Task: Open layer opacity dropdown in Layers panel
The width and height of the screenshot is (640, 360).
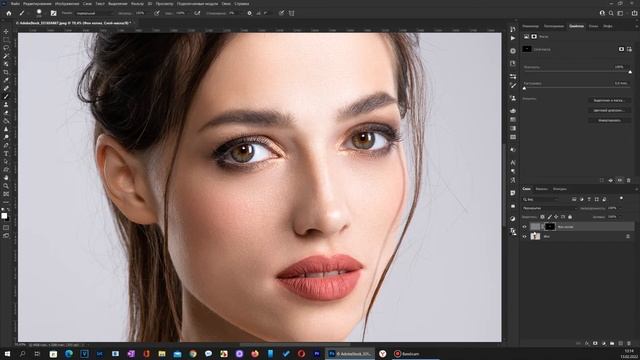Action: [x=620, y=208]
